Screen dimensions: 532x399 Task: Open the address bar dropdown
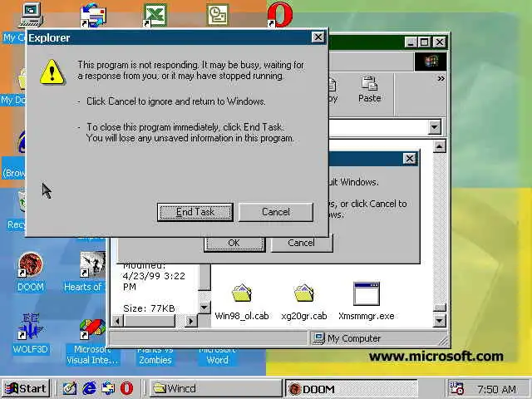coord(434,127)
